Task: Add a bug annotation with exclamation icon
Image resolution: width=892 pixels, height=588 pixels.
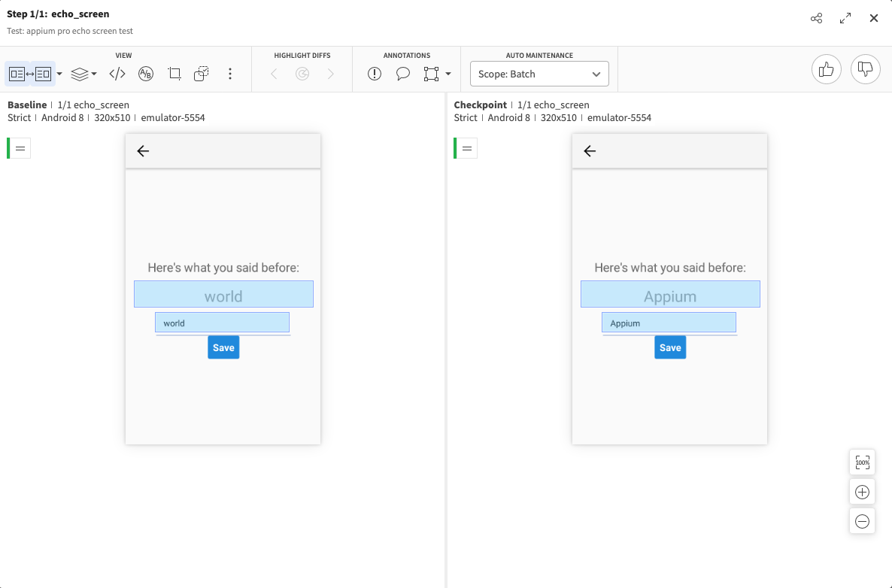Action: [375, 74]
